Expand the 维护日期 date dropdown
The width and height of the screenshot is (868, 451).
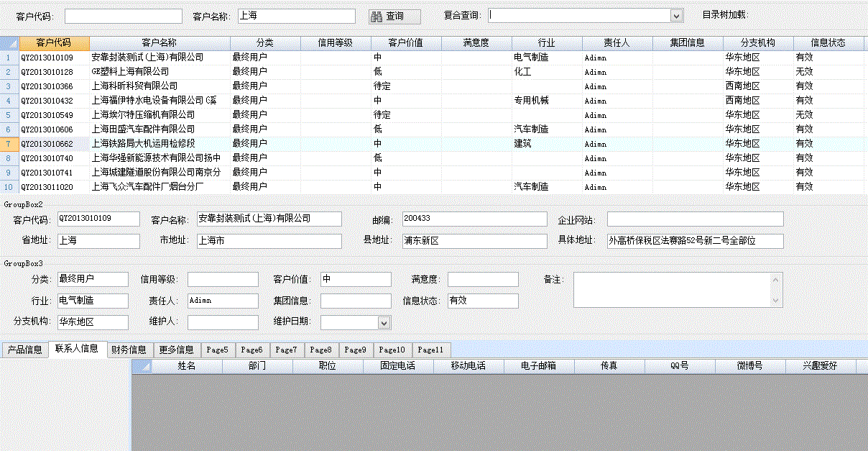point(384,323)
